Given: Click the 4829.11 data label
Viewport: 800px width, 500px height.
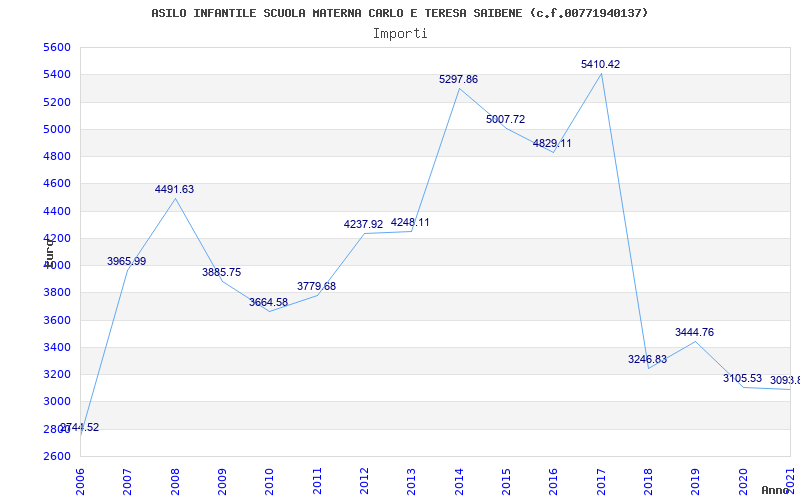Looking at the screenshot, I should (552, 143).
